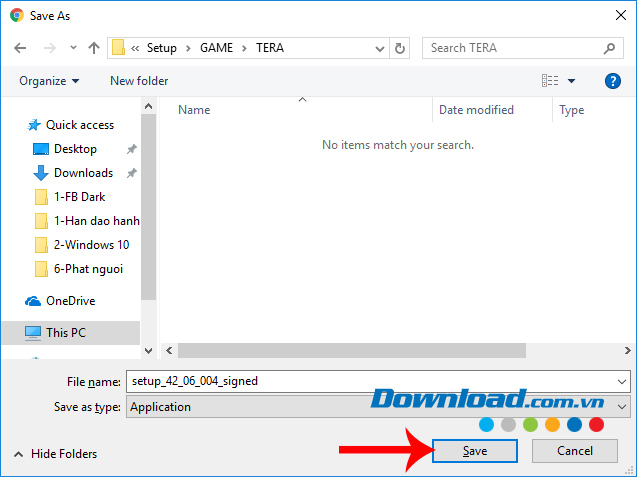Screen dimensions: 637x477
Task: Click the Desktop icon in sidebar
Action: [x=41, y=149]
